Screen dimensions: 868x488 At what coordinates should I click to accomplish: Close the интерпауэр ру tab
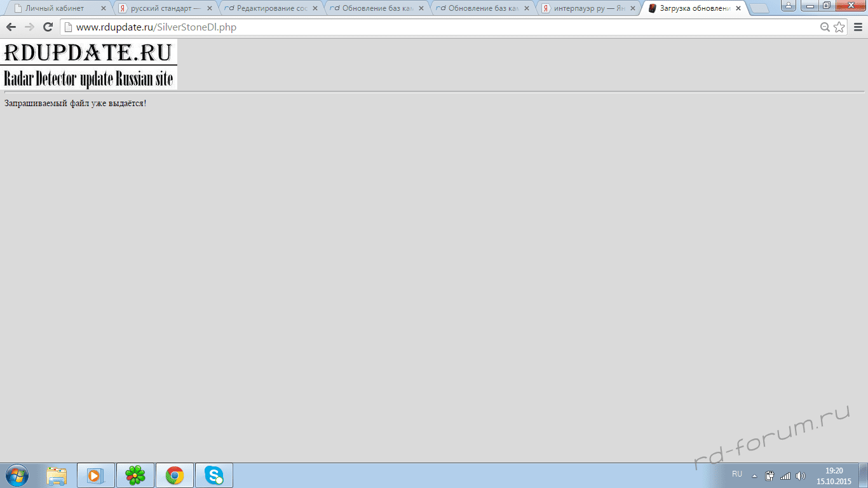click(632, 9)
